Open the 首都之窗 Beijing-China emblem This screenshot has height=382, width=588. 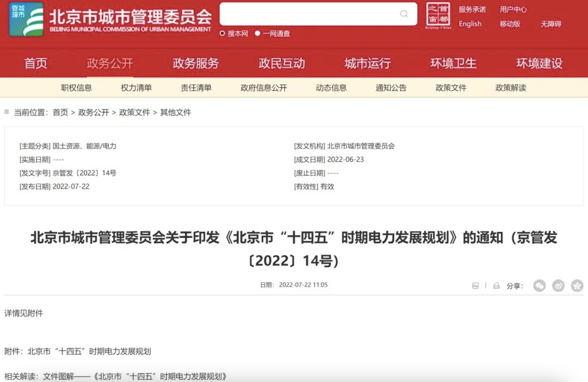(x=438, y=15)
